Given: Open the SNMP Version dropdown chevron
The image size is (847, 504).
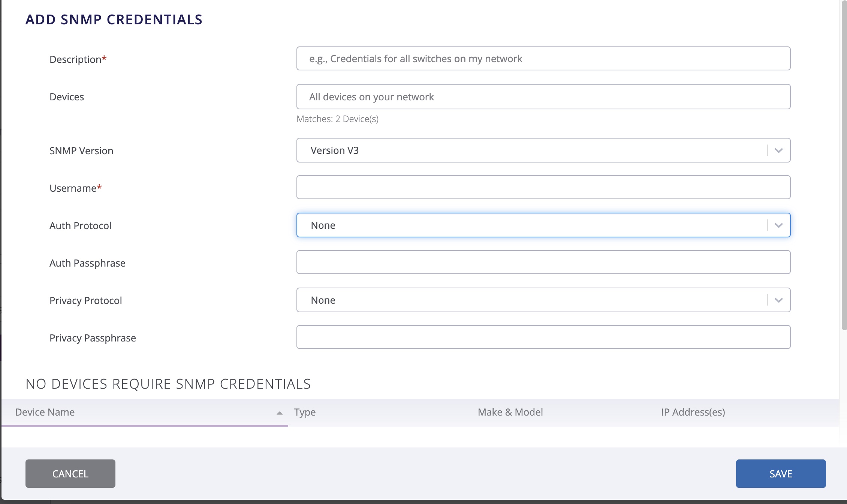Looking at the screenshot, I should pos(779,150).
